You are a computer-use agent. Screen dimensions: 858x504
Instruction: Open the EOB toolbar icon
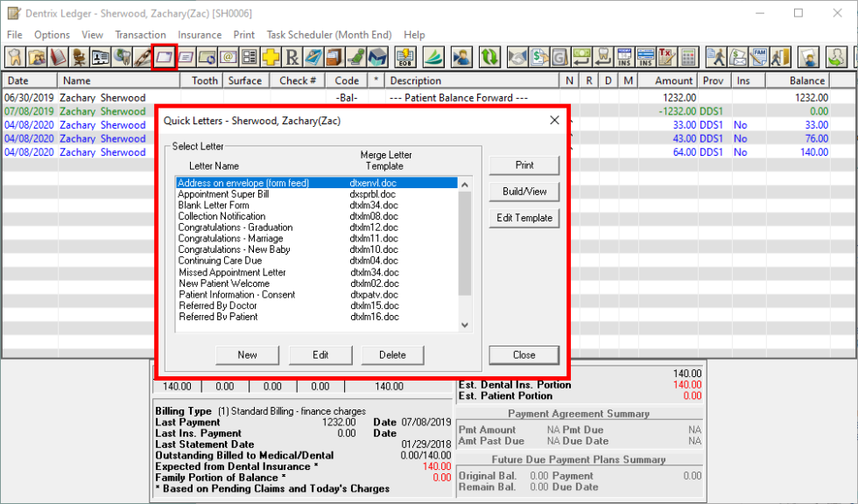tap(404, 58)
